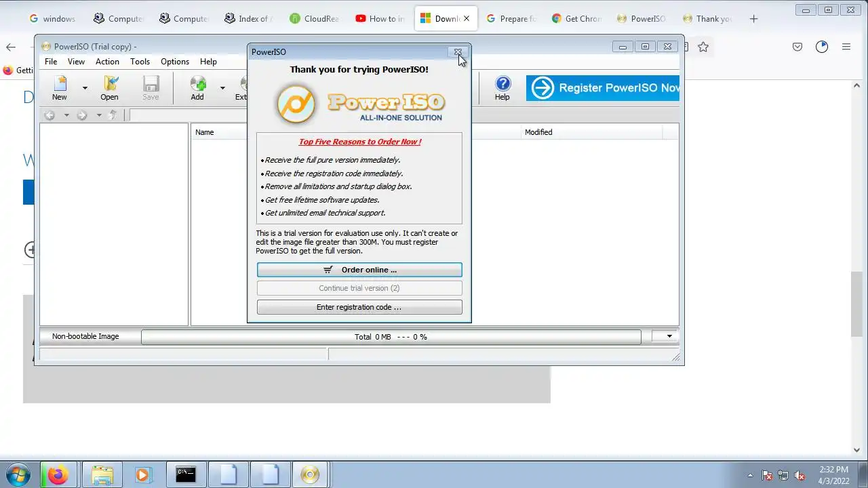
Task: Expand the New button dropdown arrow
Action: (85, 88)
